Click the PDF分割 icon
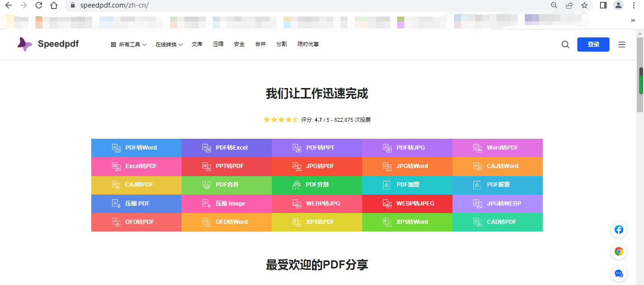Viewport: 644px width, 285px height. click(297, 185)
